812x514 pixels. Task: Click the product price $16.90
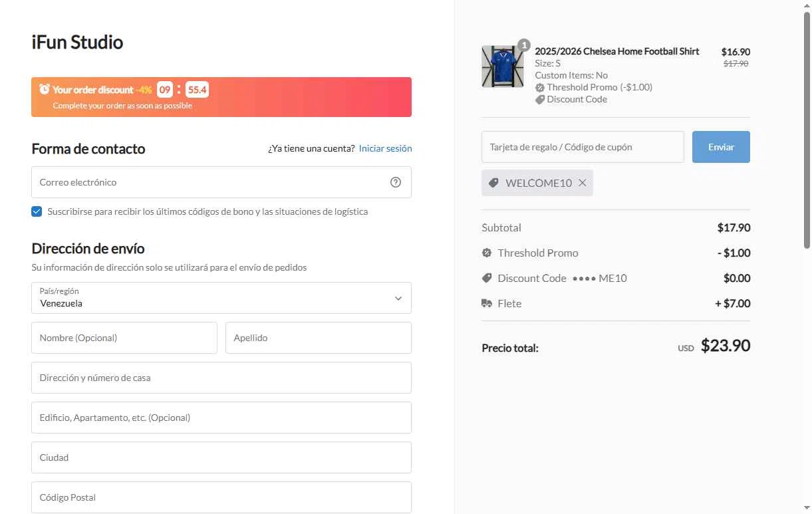(736, 52)
